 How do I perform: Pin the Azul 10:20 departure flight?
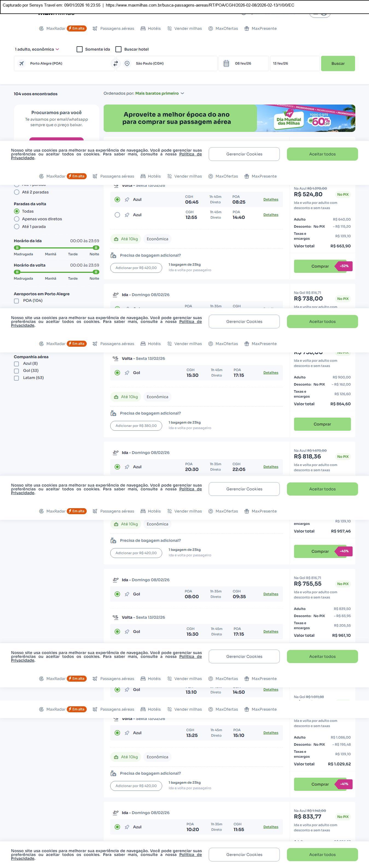click(127, 827)
